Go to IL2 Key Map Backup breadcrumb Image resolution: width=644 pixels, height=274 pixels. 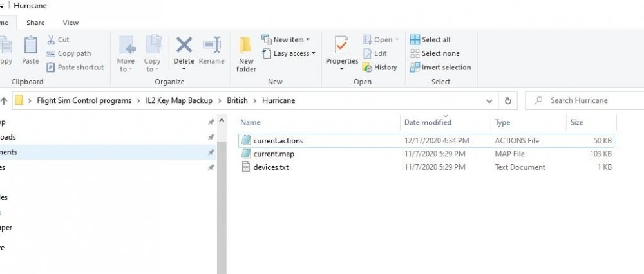coord(179,100)
